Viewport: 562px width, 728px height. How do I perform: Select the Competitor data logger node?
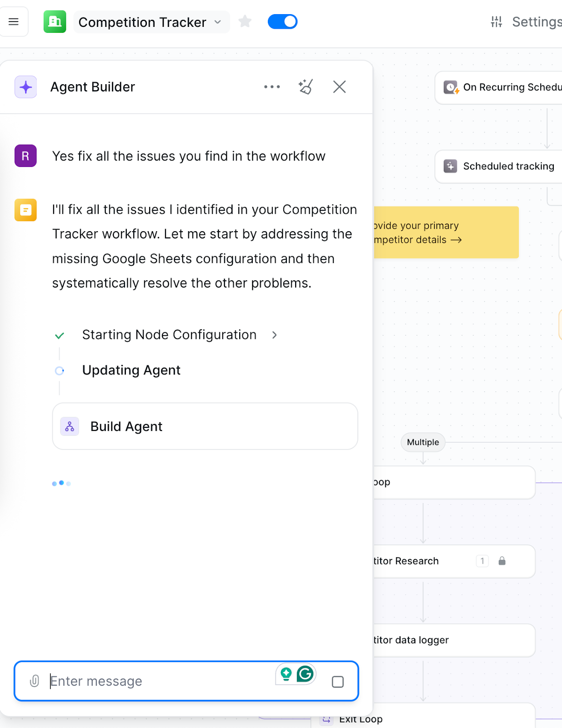[454, 640]
